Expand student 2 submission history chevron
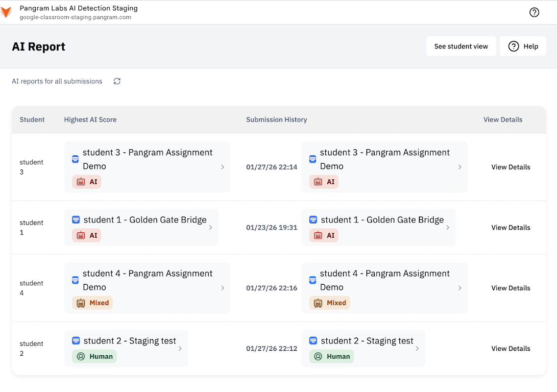The image size is (557, 392). click(x=417, y=348)
